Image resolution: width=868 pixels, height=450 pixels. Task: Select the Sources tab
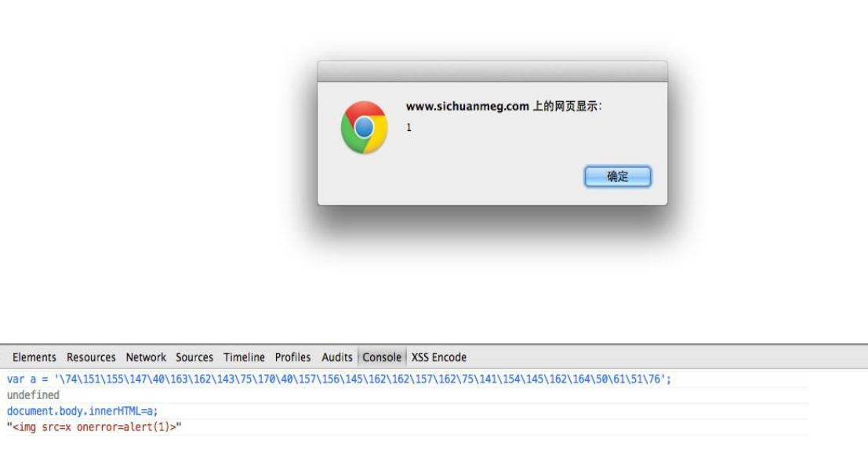194,357
